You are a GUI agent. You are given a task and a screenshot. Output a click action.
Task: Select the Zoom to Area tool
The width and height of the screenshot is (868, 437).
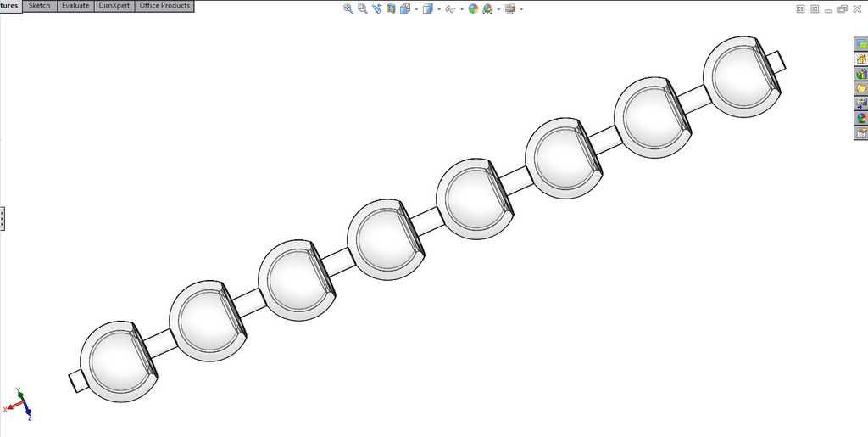362,8
